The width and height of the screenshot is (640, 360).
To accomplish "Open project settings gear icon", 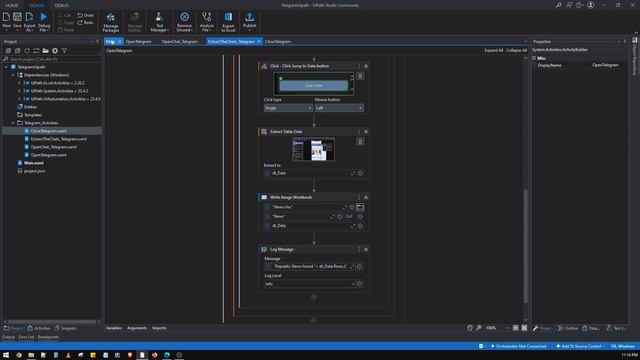I will tap(55, 51).
